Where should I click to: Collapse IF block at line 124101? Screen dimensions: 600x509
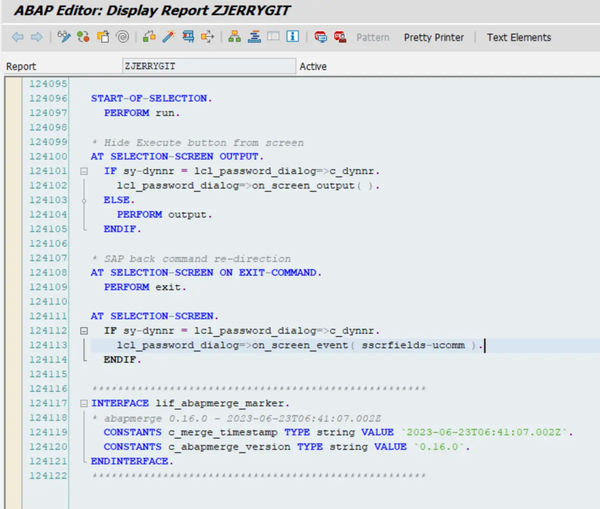[84, 171]
